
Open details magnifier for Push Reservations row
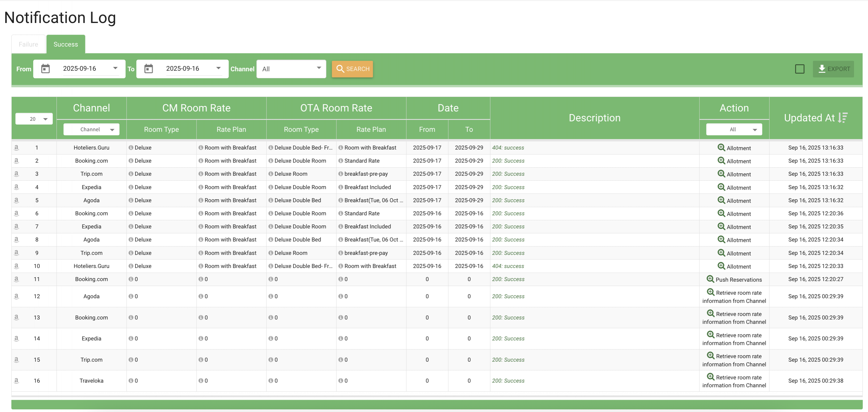(710, 279)
